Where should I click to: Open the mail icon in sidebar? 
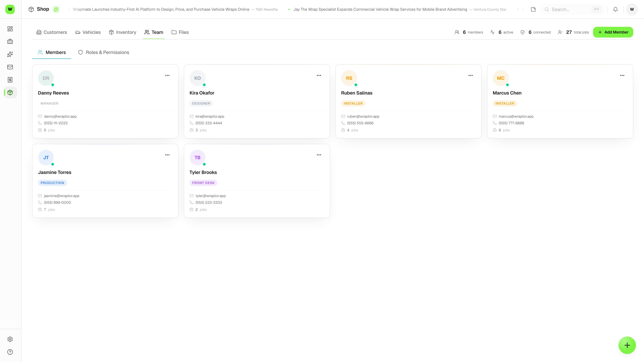[x=10, y=67]
